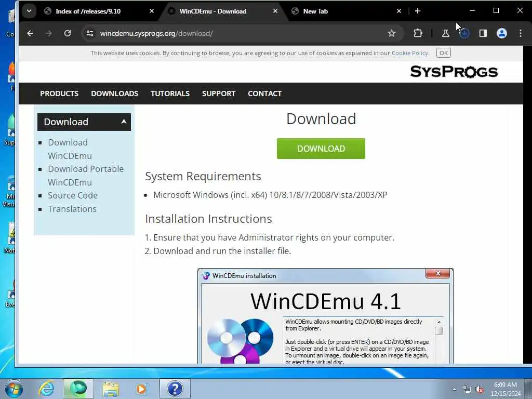Click the muted volume tray icon
Image resolution: width=532 pixels, height=399 pixels.
[480, 390]
